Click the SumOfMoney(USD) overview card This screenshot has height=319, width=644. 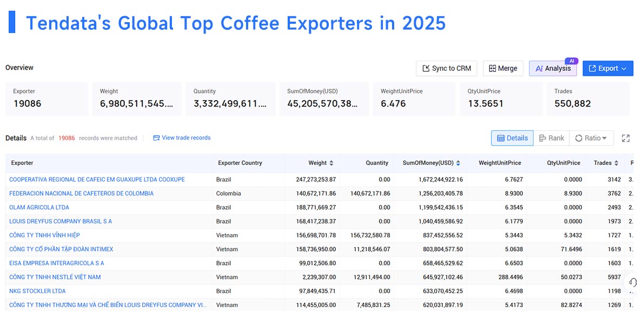pos(324,98)
